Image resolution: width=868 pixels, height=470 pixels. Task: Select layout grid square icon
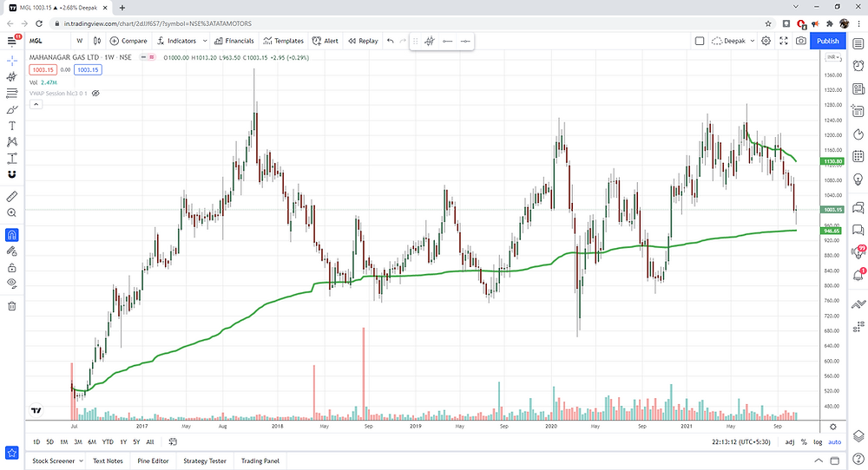pyautogui.click(x=700, y=41)
